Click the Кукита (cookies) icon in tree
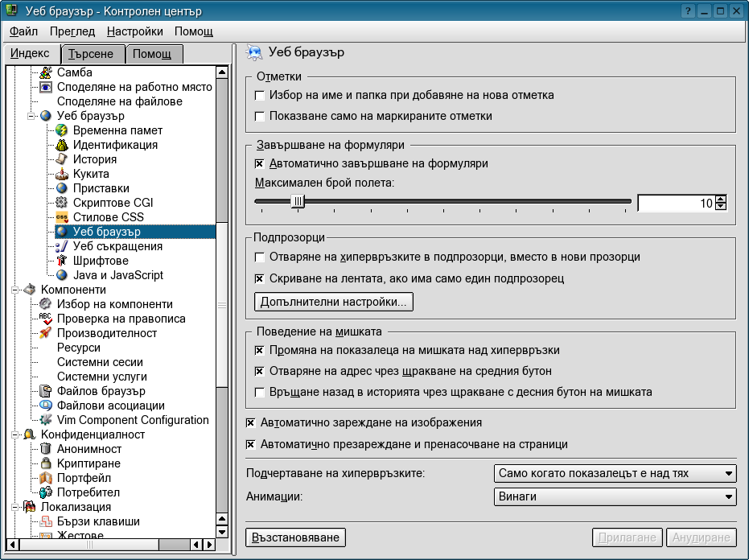 pyautogui.click(x=62, y=174)
